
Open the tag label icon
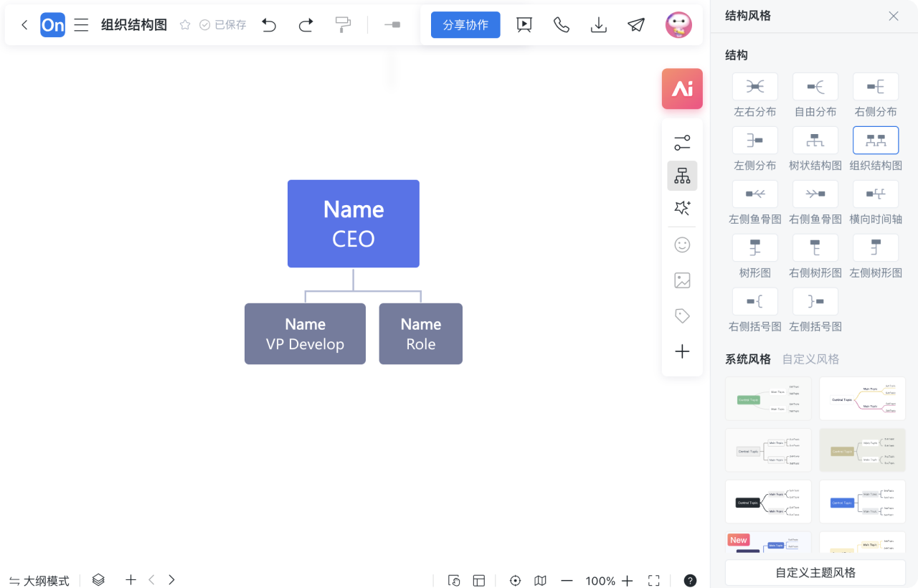[x=682, y=316]
